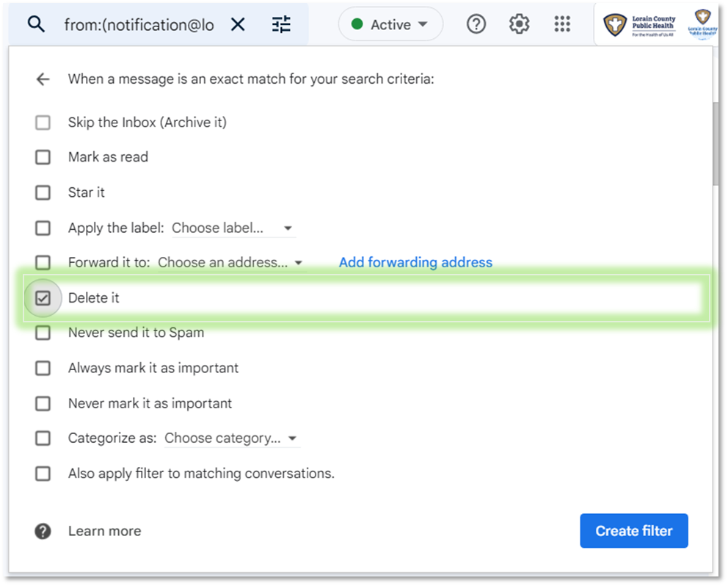Enable the Mark as read checkbox
The height and width of the screenshot is (586, 728).
click(43, 157)
